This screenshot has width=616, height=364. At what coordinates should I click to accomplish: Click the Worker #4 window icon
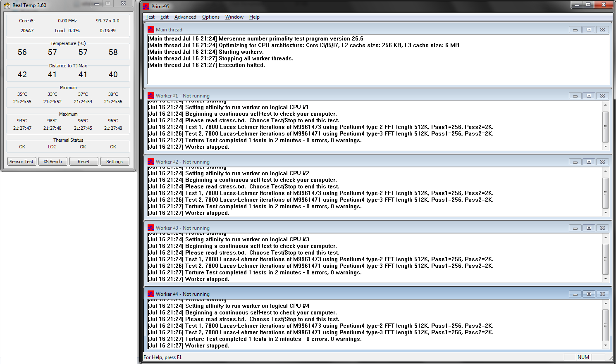click(151, 294)
